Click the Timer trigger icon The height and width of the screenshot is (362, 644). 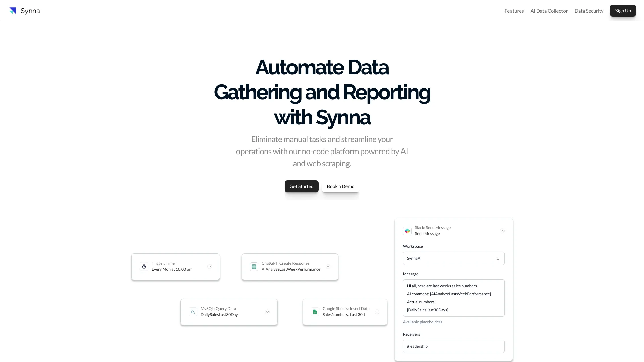pyautogui.click(x=144, y=266)
